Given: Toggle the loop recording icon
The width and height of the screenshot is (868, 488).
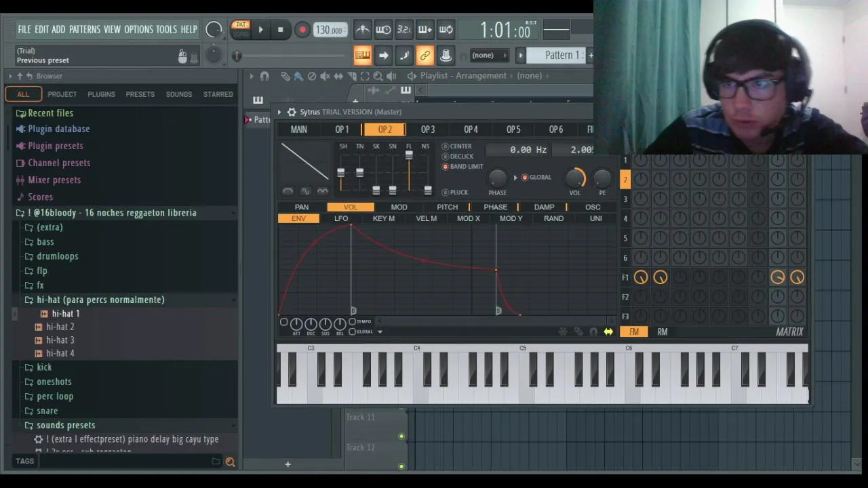Looking at the screenshot, I should 446,29.
